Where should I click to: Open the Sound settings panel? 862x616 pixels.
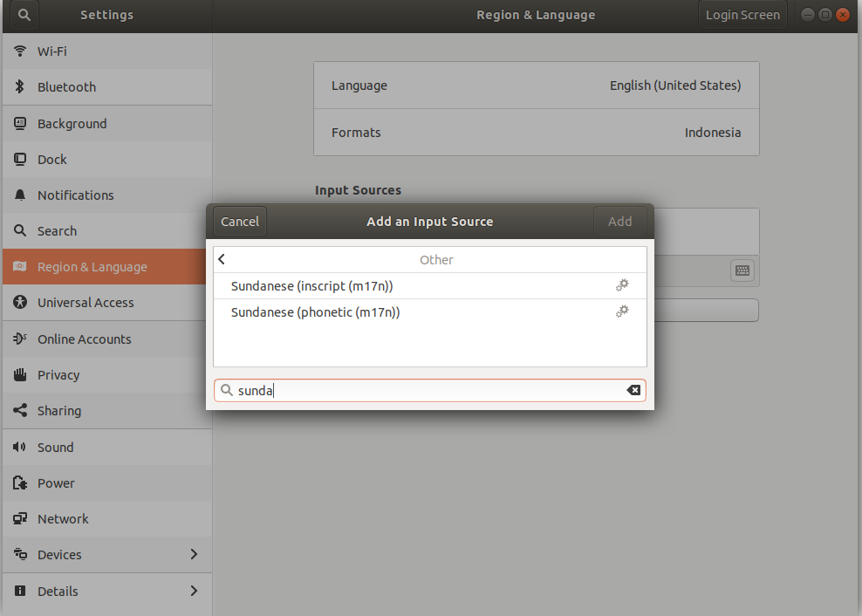[x=55, y=448]
